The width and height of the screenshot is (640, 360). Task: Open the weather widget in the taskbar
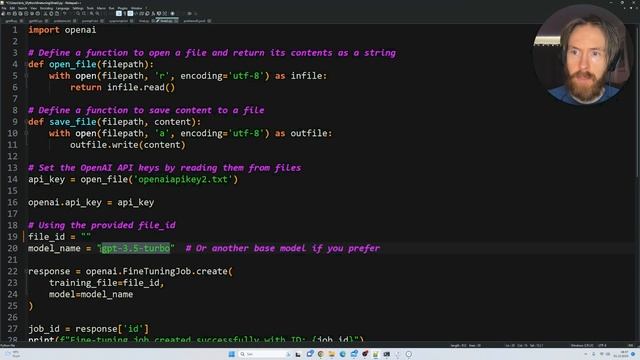pos(12,354)
